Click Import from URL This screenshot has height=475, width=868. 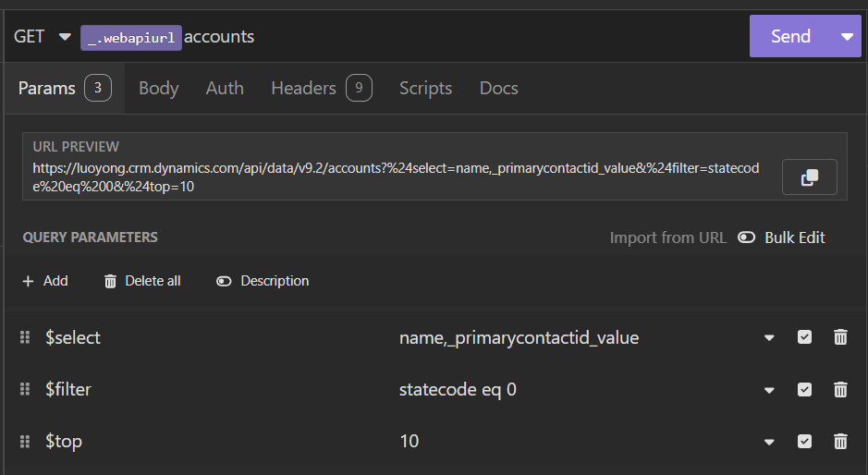pyautogui.click(x=667, y=237)
